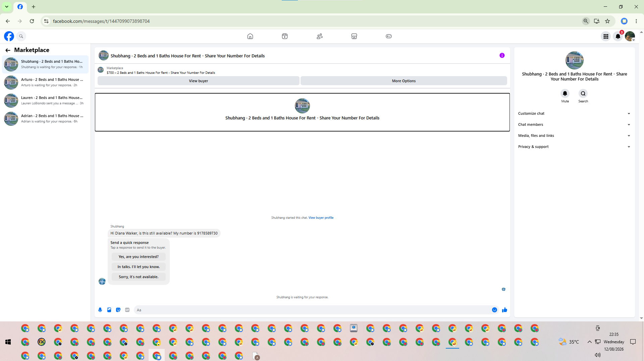View site information icon in address bar
644x361 pixels.
46,21
